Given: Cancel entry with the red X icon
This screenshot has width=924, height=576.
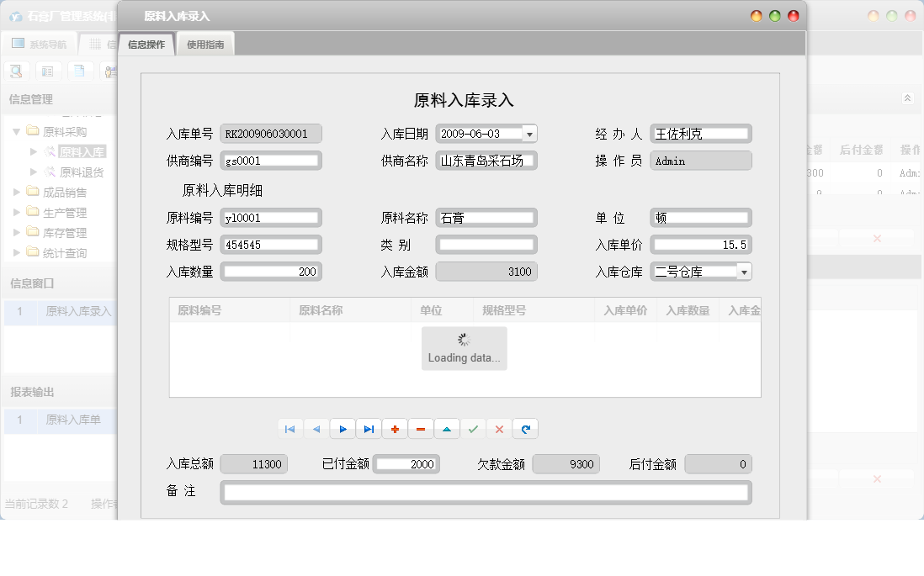Looking at the screenshot, I should pyautogui.click(x=499, y=429).
